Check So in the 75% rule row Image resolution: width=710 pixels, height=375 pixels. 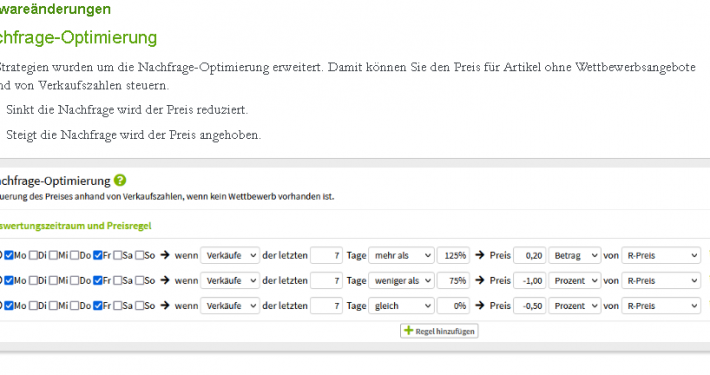[139, 281]
